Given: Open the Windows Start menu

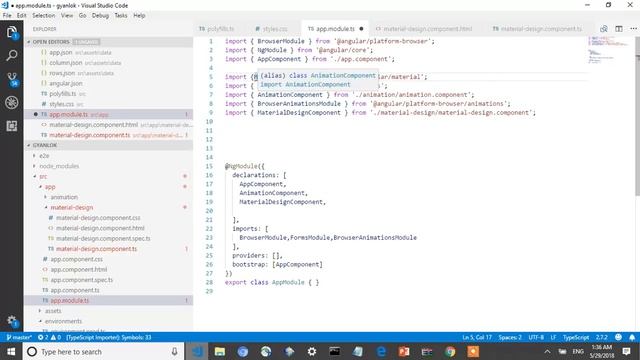Looking at the screenshot, I should (11, 351).
